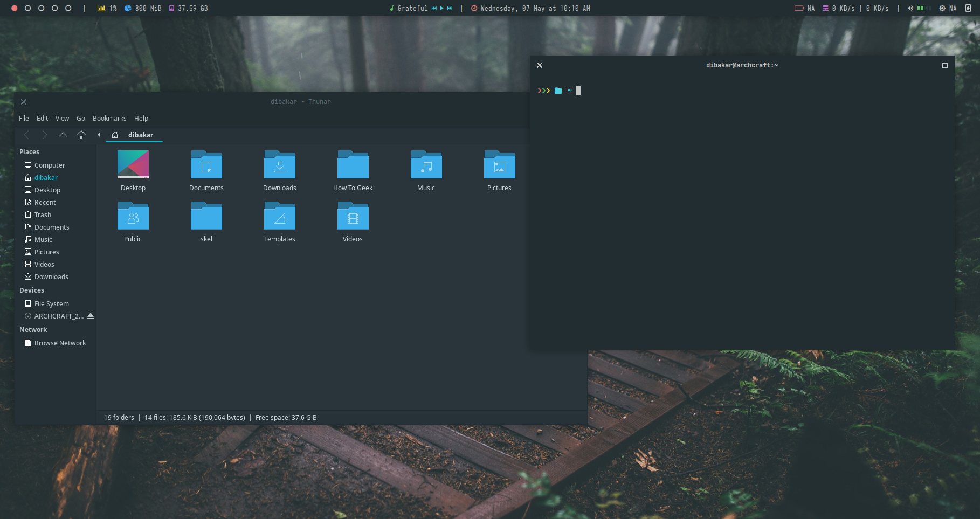Toggle play on the music player
980x519 pixels.
[x=442, y=8]
